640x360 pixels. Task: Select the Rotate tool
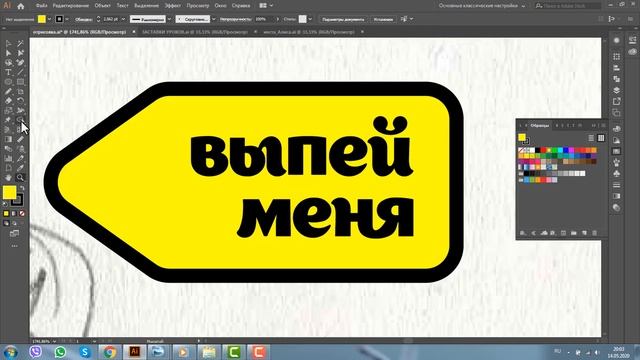(20, 101)
